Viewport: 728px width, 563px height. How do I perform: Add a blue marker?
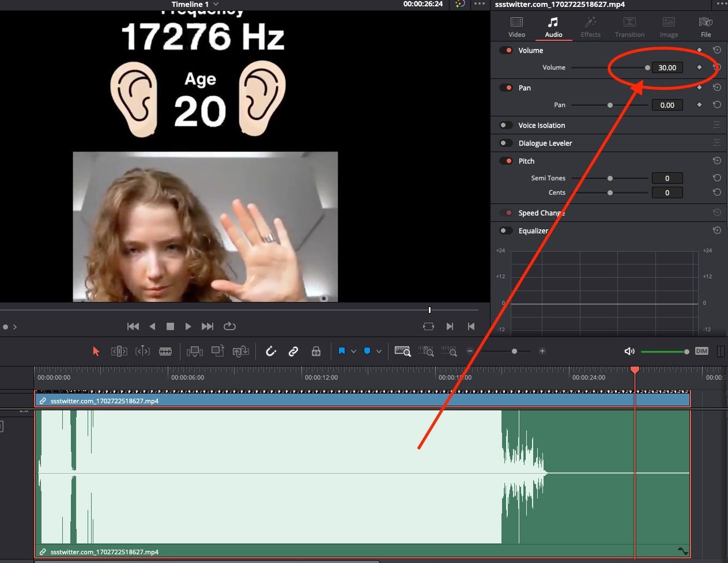pos(367,351)
